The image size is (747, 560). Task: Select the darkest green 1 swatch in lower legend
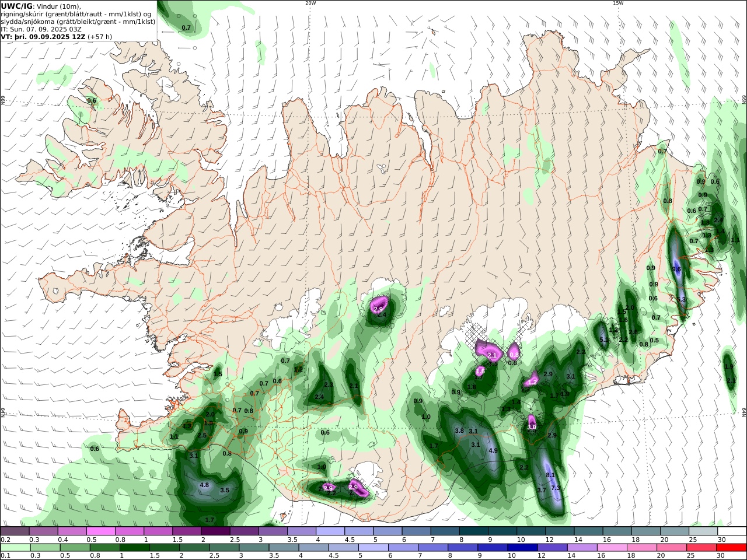(134, 547)
